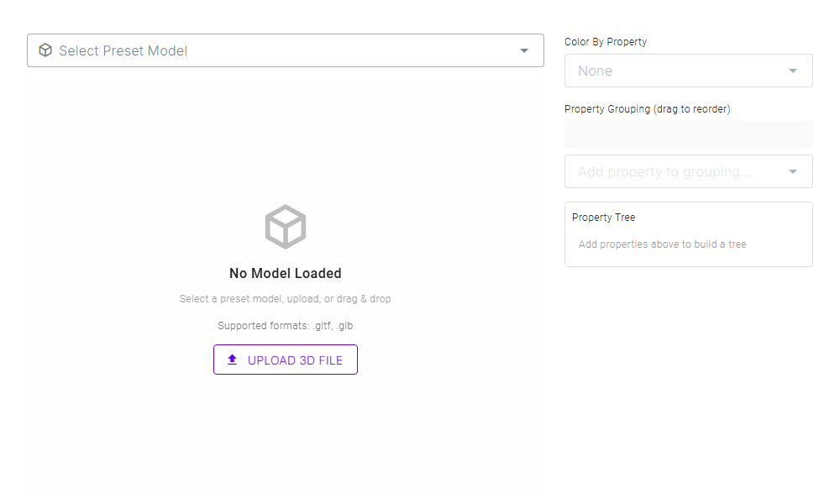This screenshot has height=504, width=840.
Task: Click the Property Grouping (drag to reorder) label
Action: click(647, 109)
